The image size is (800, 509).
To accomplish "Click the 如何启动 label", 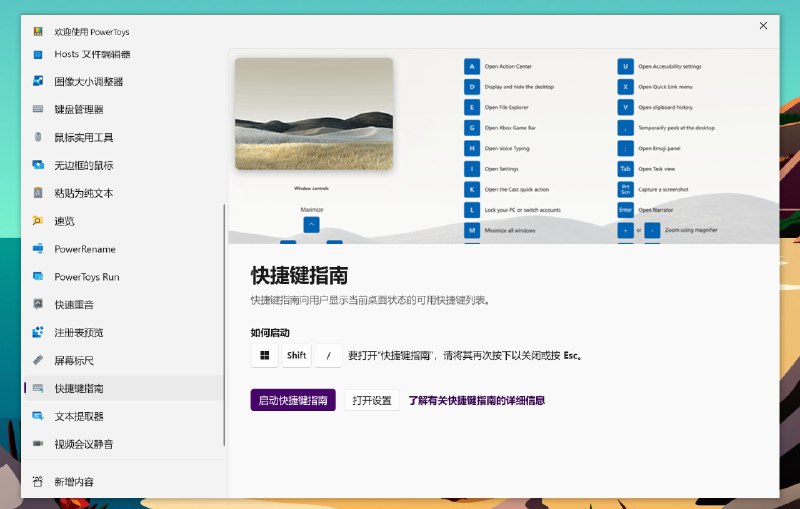I will click(270, 333).
